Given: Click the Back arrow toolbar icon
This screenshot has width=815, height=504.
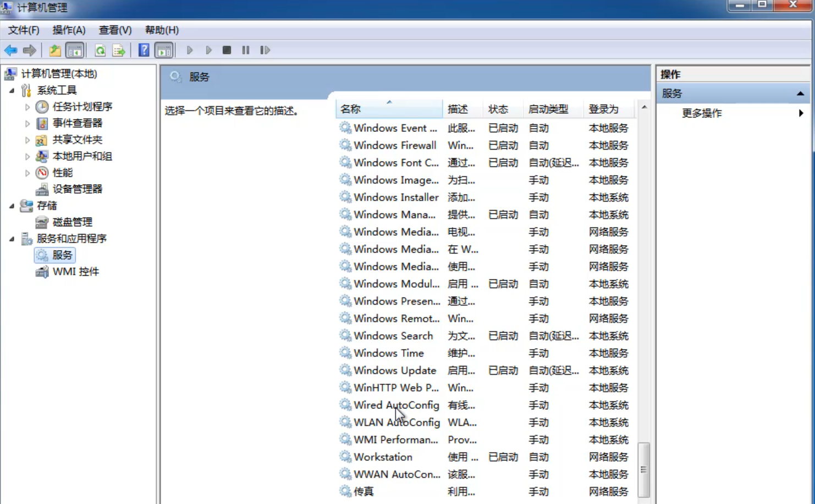Looking at the screenshot, I should (x=10, y=51).
